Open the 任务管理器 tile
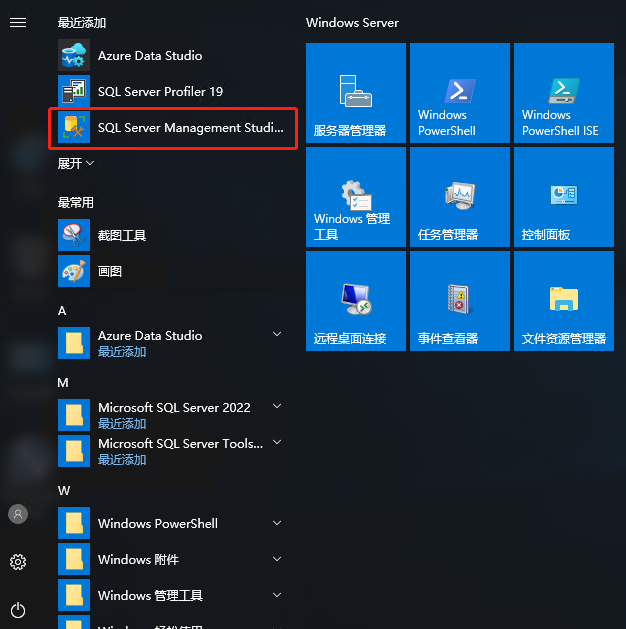 pyautogui.click(x=460, y=197)
